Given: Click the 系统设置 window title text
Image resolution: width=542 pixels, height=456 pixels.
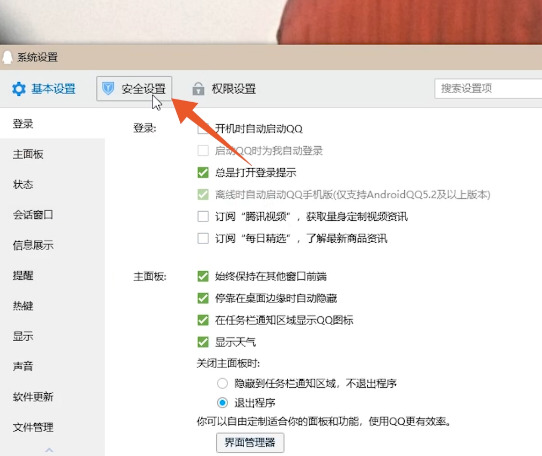Looking at the screenshot, I should [37, 57].
